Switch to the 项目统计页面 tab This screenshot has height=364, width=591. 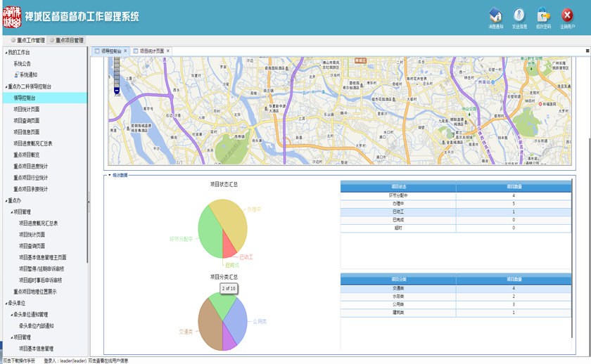(151, 51)
